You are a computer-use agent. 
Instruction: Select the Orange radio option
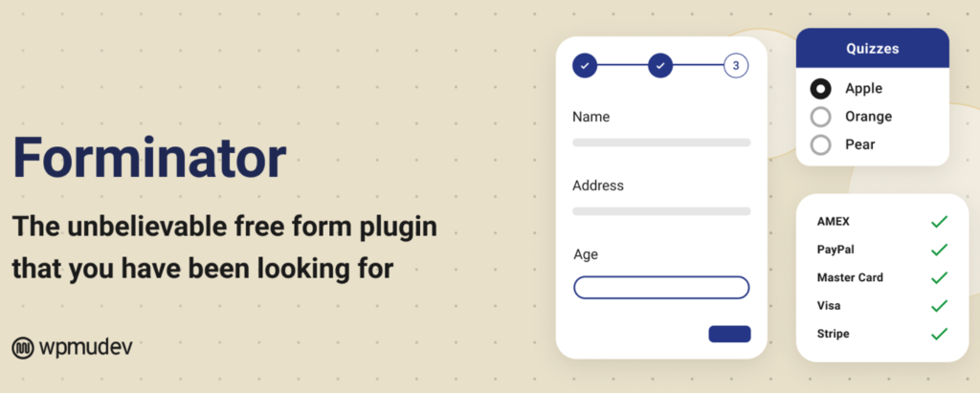820,117
